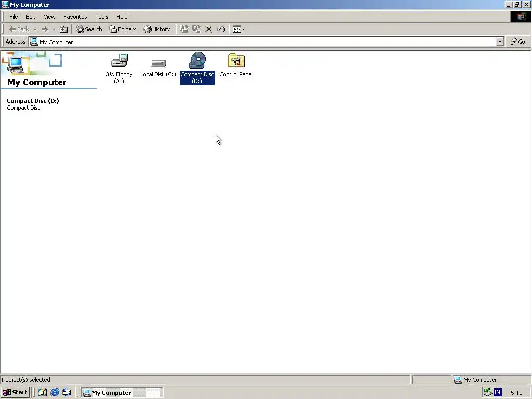Viewport: 532px width, 399px height.
Task: Open the Back history dropdown arrow
Action: (x=35, y=30)
